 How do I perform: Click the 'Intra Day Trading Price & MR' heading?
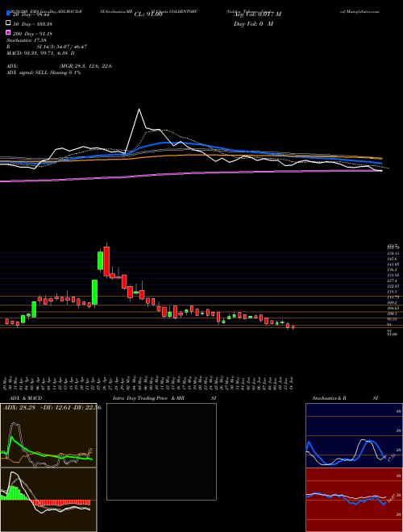click(148, 398)
